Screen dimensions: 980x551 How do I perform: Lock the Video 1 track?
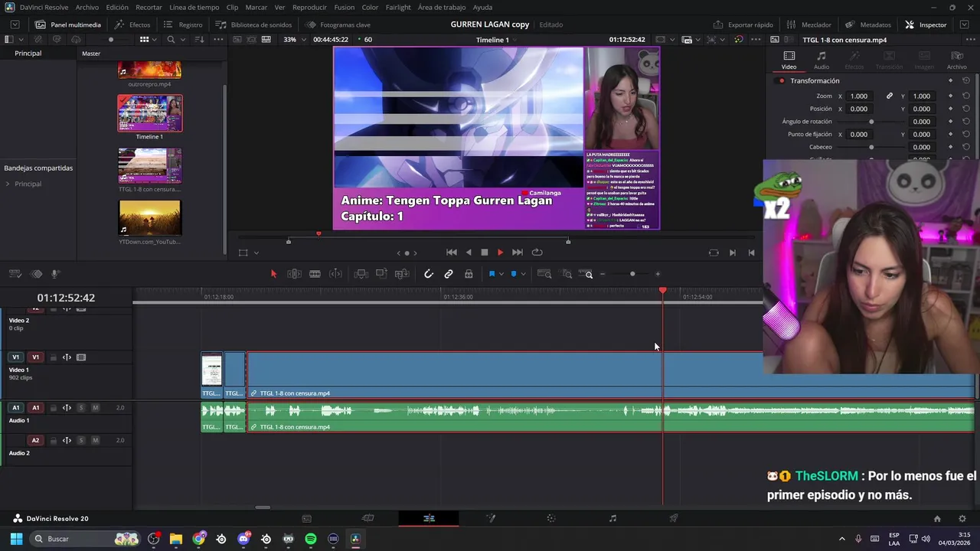coord(53,357)
